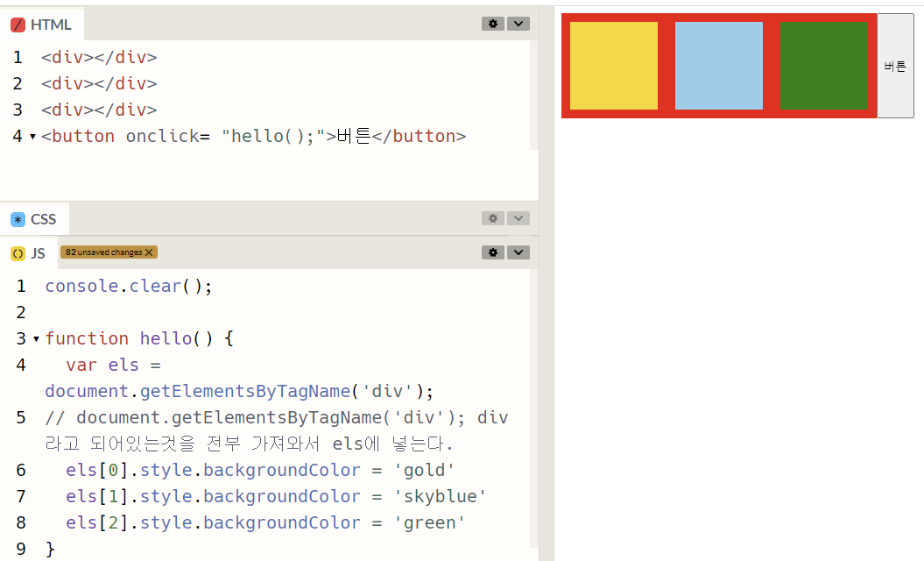Select the JS editor tab
Image resolution: width=924 pixels, height=561 pixels.
[x=28, y=253]
